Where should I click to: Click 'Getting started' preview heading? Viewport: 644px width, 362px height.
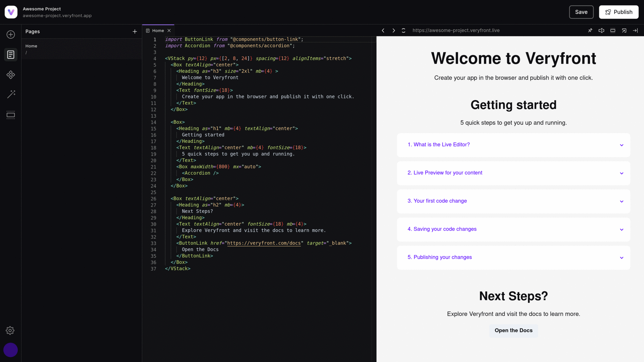[x=513, y=105]
